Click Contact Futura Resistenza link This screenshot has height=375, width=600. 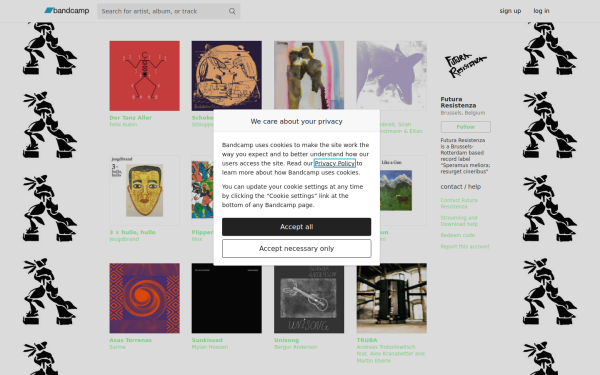point(459,203)
